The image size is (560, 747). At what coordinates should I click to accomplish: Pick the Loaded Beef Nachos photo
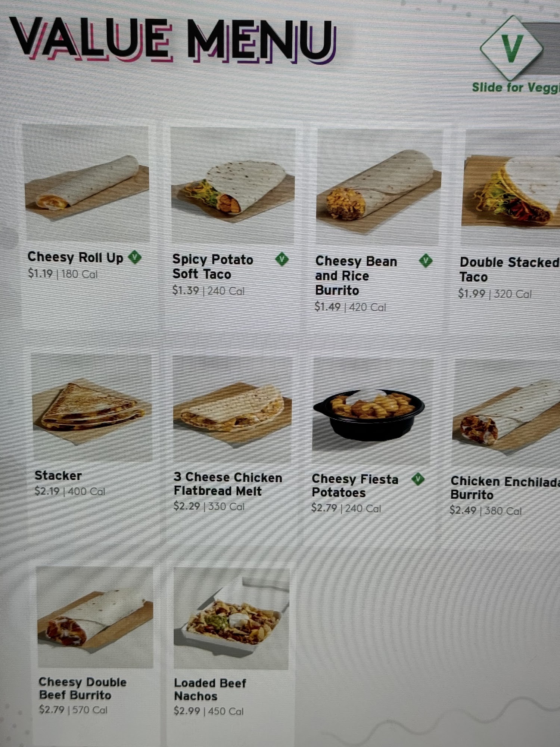(x=231, y=619)
